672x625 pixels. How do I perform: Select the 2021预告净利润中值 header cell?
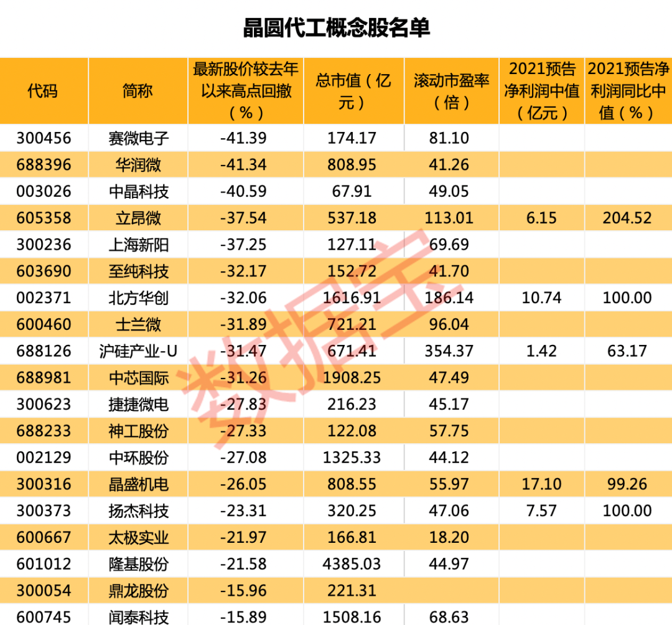[541, 91]
